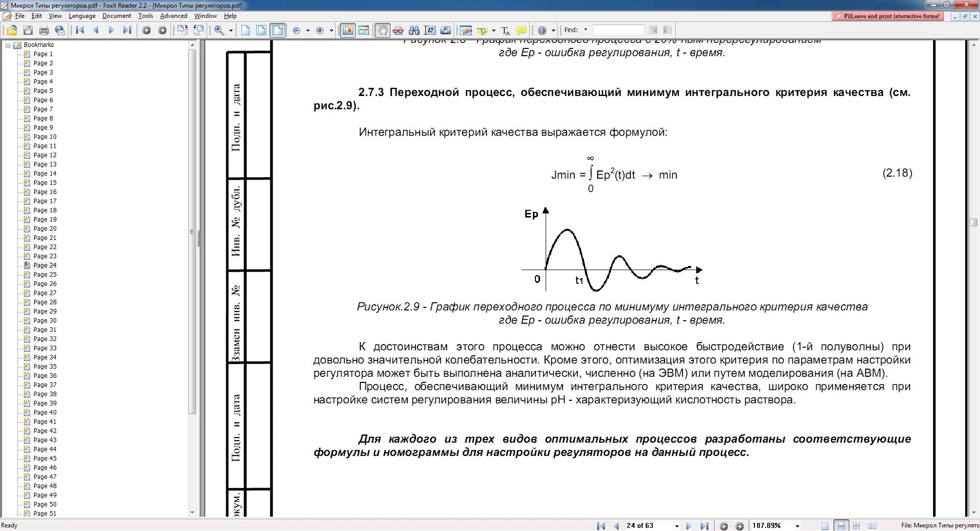Save the document using the floppy disk icon
This screenshot has width=980, height=531.
coord(28,31)
